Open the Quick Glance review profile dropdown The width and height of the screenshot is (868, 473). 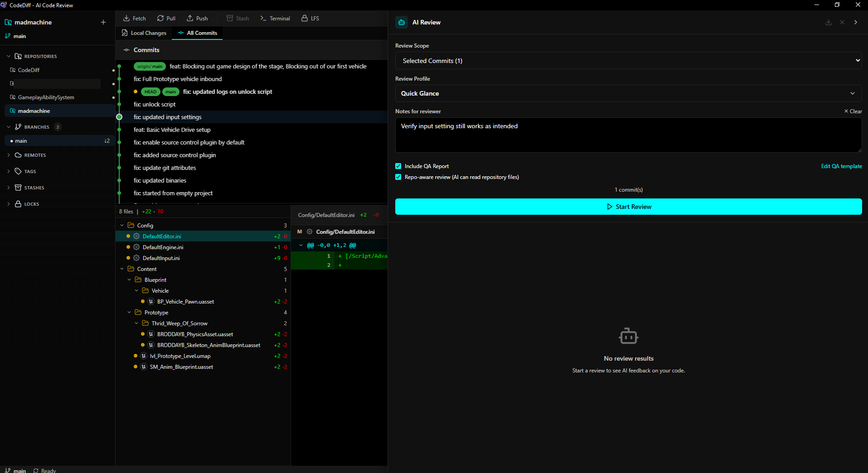[629, 93]
